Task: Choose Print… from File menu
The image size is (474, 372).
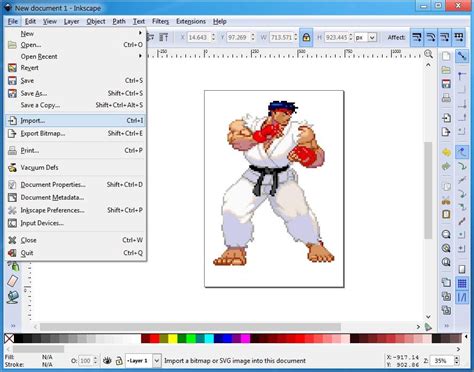Action: pyautogui.click(x=76, y=150)
